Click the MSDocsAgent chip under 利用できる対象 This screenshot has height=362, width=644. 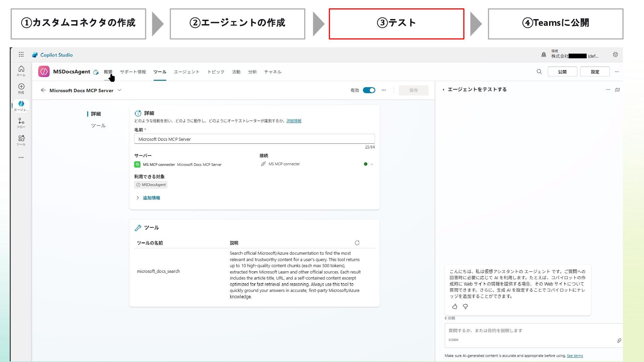[x=151, y=185]
